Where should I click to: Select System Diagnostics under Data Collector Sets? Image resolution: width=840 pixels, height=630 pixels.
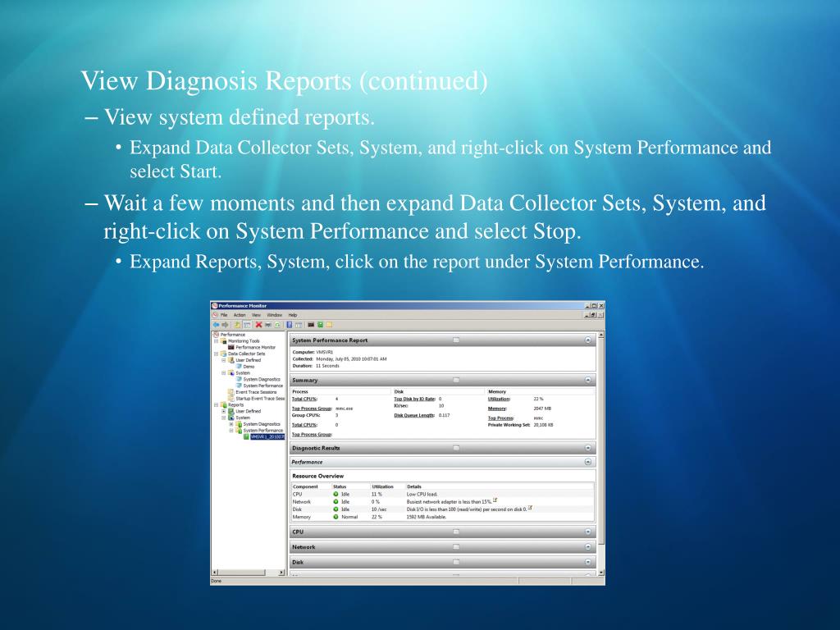click(262, 379)
